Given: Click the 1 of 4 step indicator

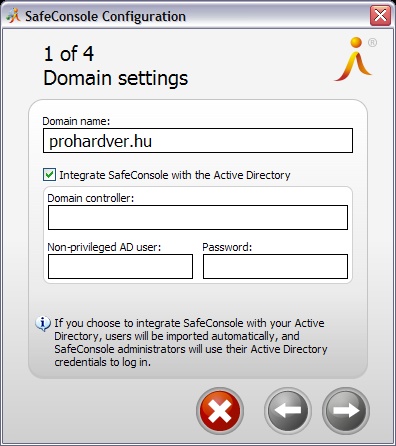Looking at the screenshot, I should tap(69, 54).
